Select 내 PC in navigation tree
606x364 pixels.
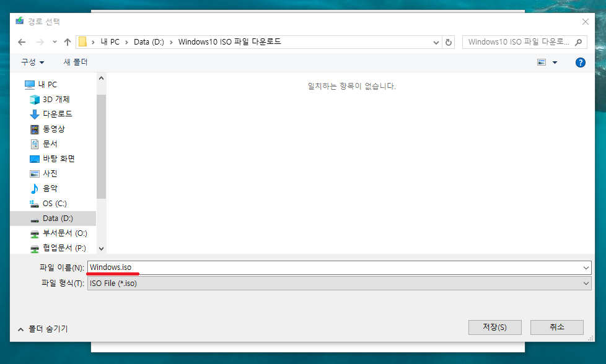click(47, 85)
